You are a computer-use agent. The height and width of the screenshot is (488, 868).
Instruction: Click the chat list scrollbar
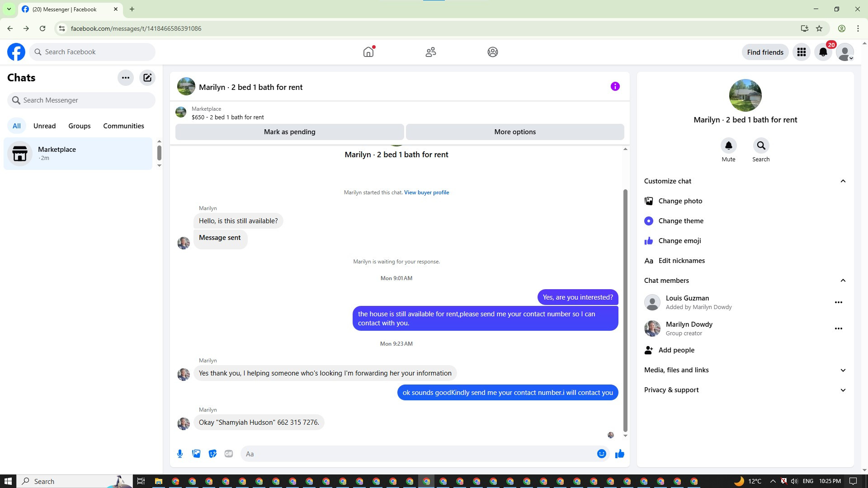(x=159, y=153)
